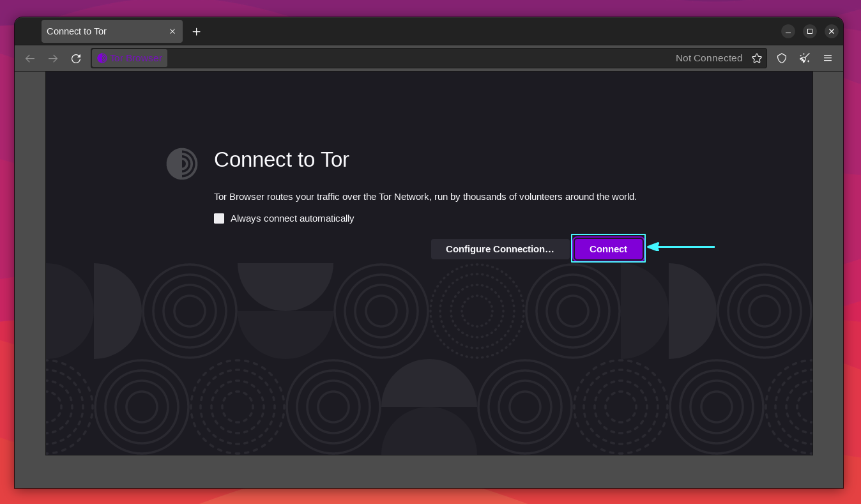Click inside the address bar field
The height and width of the screenshot is (504, 861).
(429, 58)
